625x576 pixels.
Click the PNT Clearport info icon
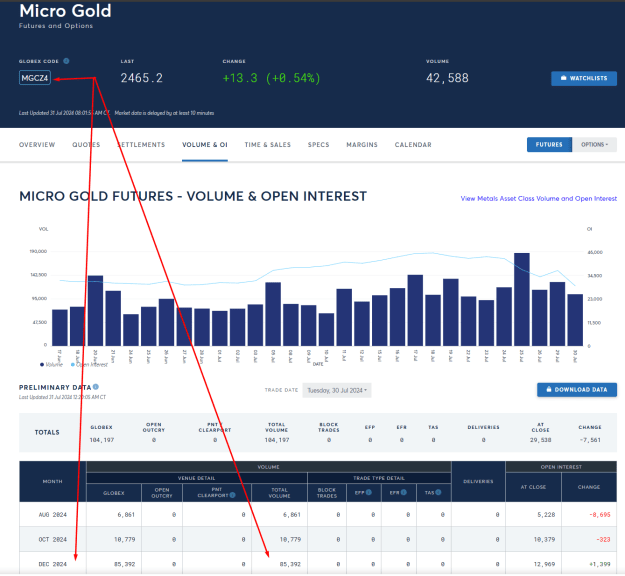[x=232, y=495]
